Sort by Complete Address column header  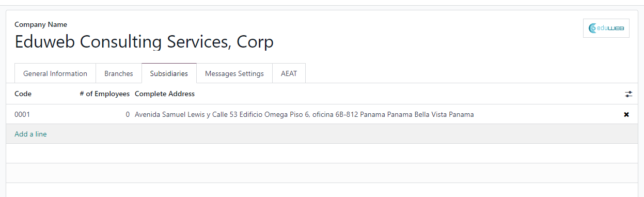(x=165, y=94)
